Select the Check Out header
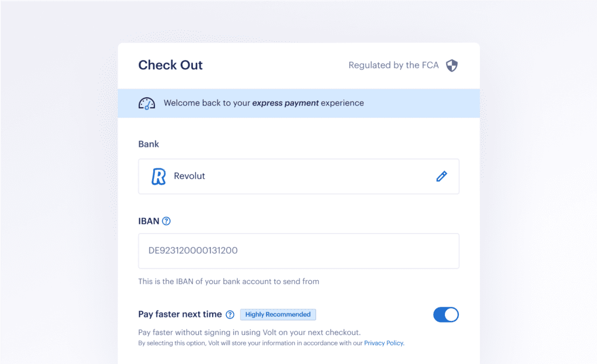 [170, 65]
